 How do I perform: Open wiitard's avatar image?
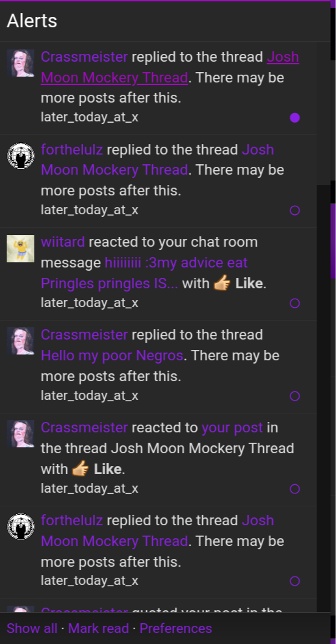point(21,249)
